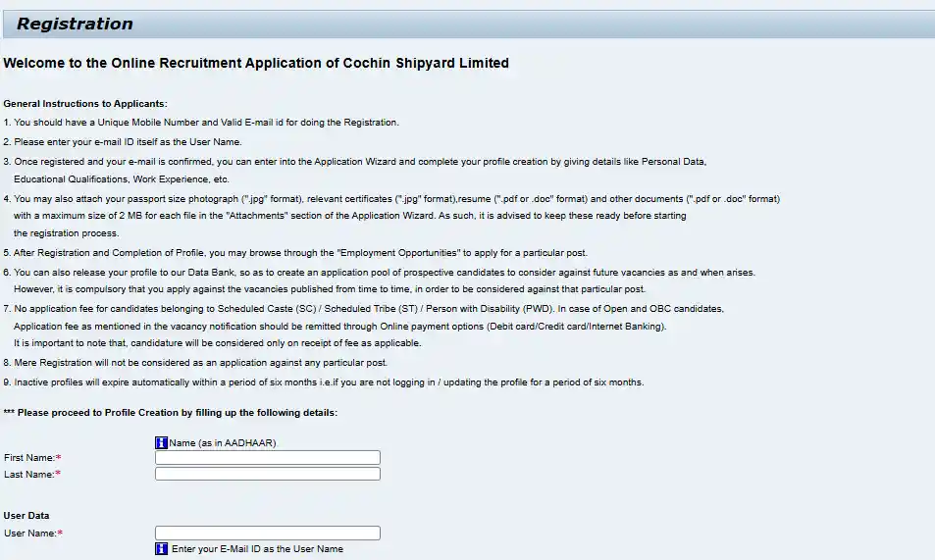Viewport: 935px width, 560px height.
Task: Click the Registration page header title
Action: pos(75,24)
